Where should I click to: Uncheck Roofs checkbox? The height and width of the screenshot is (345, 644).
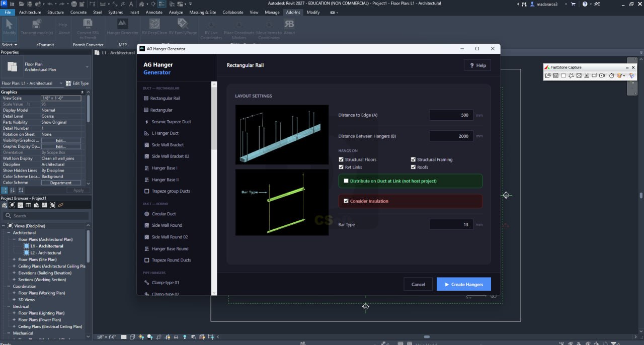point(414,167)
